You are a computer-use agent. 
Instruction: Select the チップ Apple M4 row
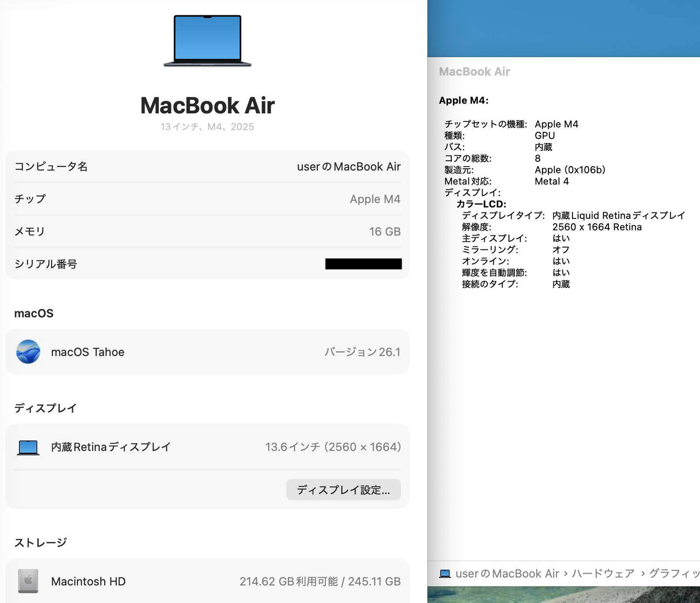click(x=207, y=199)
